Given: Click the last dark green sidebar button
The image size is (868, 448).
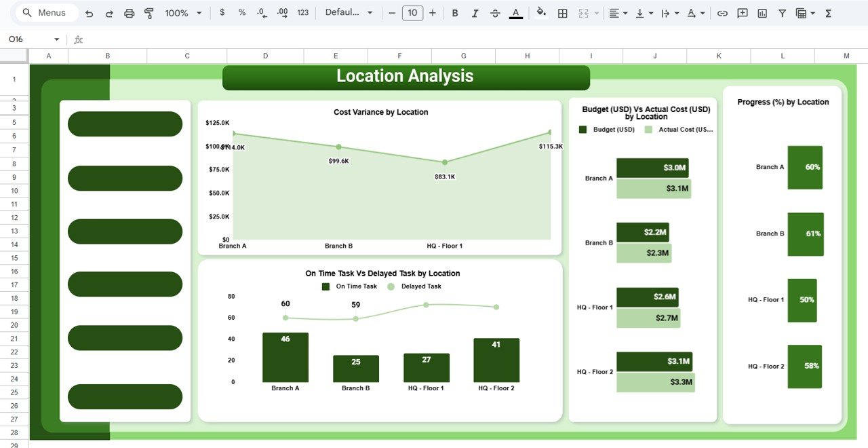Looking at the screenshot, I should 125,396.
